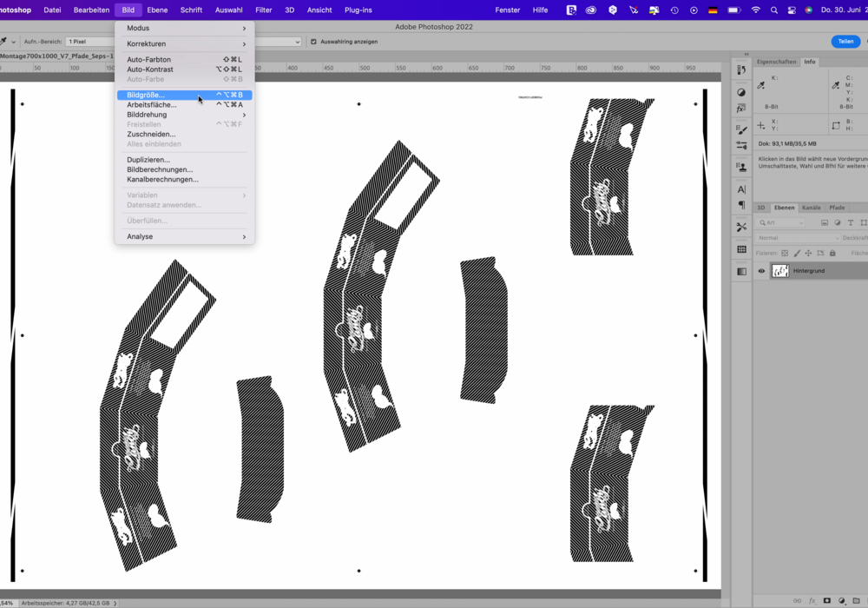The width and height of the screenshot is (868, 608).
Task: Open Creative Cloud menu bar icon
Action: (x=591, y=10)
